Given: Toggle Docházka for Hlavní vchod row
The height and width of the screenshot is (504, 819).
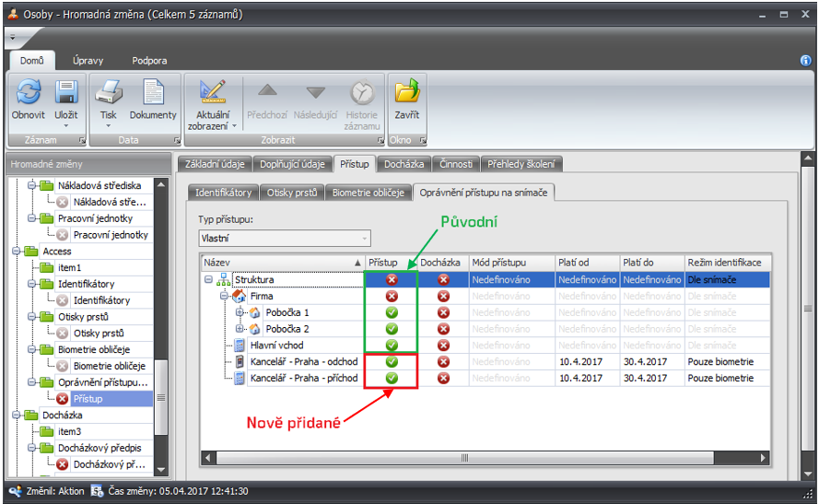Looking at the screenshot, I should point(443,346).
